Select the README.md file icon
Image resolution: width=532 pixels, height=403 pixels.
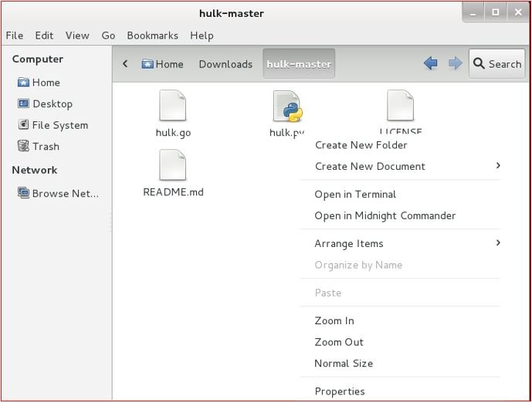(173, 165)
